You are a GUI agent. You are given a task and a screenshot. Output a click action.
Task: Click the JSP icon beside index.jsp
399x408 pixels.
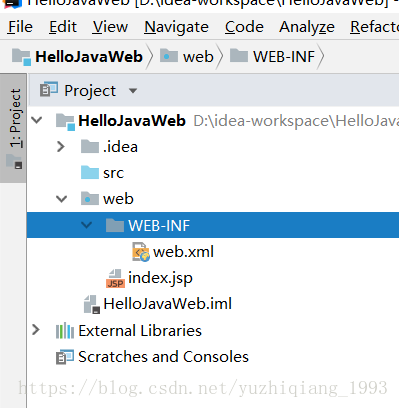coord(115,278)
